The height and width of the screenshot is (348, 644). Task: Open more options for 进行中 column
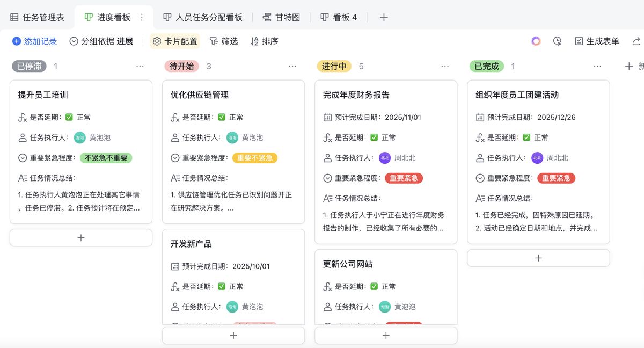[x=445, y=66]
